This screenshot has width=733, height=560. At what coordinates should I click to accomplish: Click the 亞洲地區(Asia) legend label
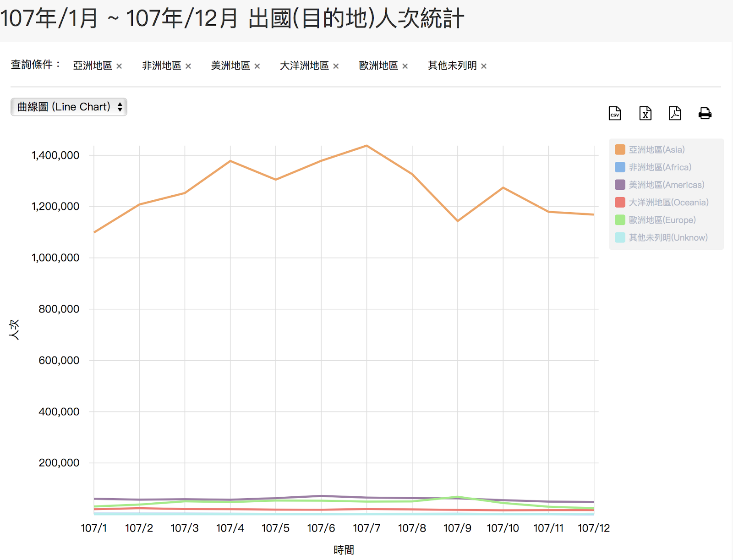tap(656, 149)
